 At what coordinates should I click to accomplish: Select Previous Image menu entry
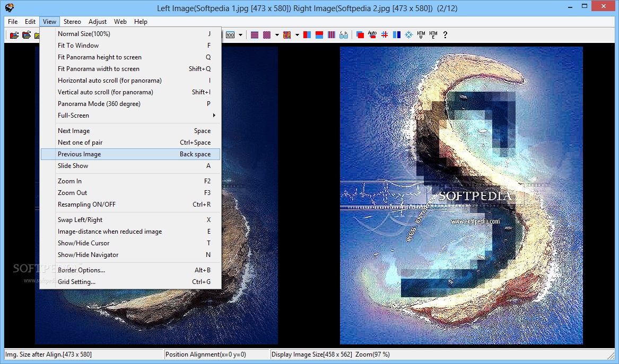[130, 154]
